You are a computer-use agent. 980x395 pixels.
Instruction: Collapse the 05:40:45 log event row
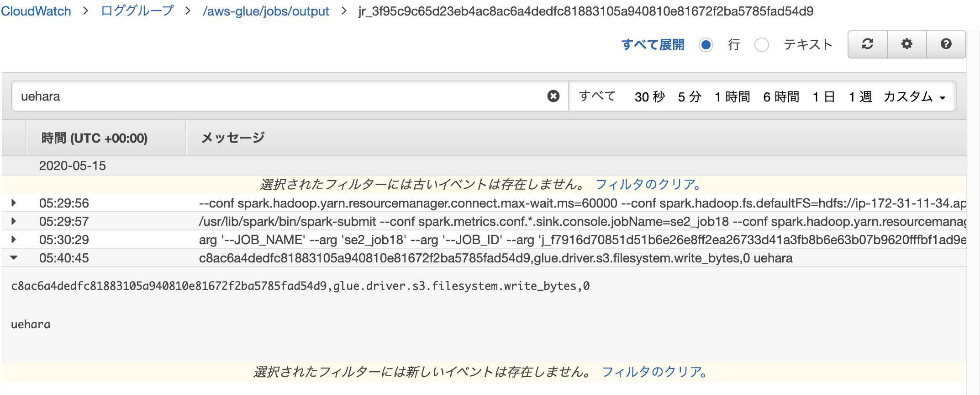(x=14, y=258)
